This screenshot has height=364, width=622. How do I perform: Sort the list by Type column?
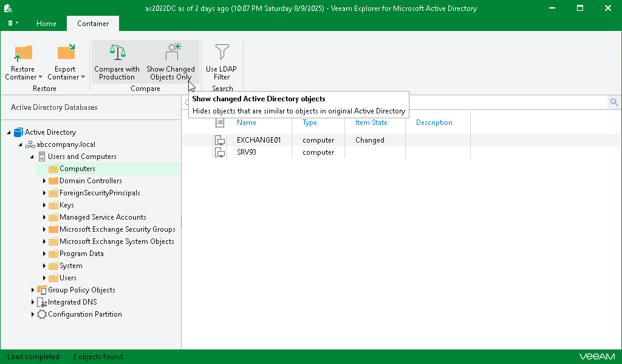309,123
